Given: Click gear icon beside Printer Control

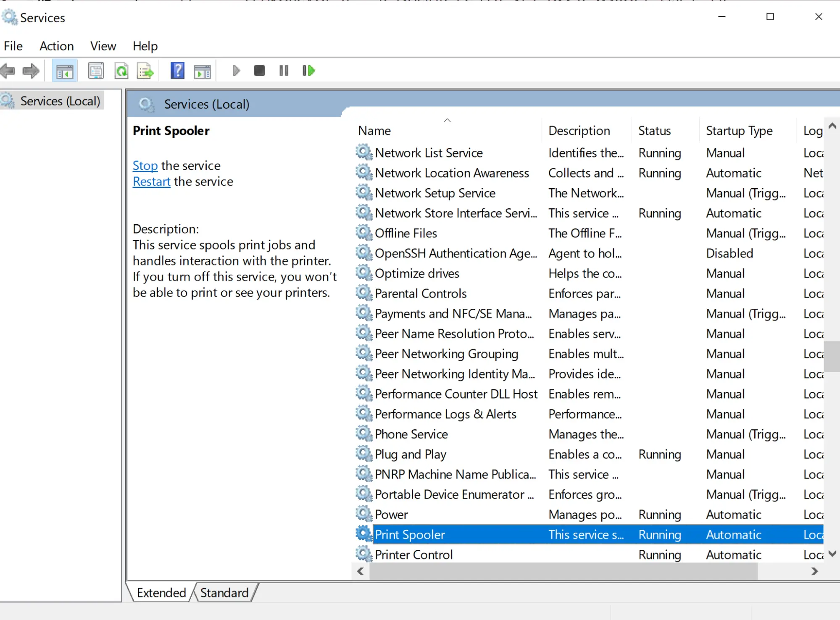Looking at the screenshot, I should coord(364,554).
